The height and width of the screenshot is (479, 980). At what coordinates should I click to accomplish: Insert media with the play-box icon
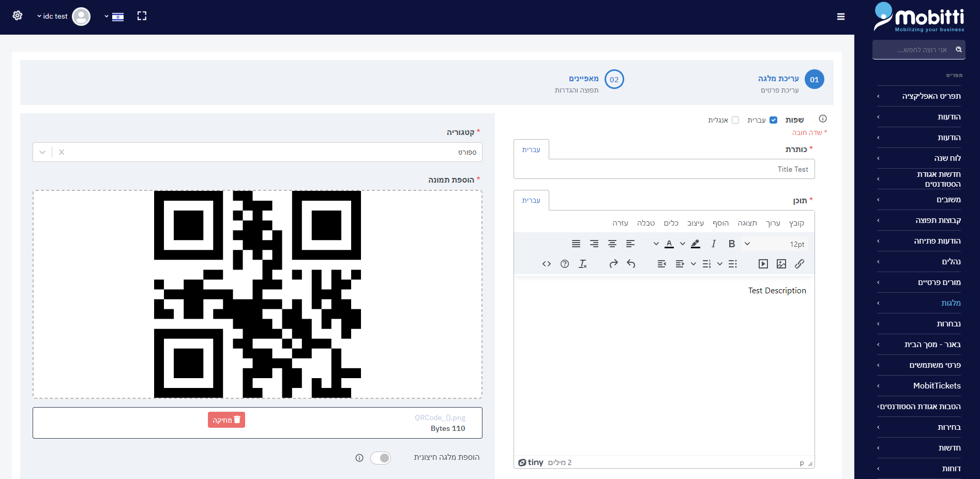click(x=763, y=264)
